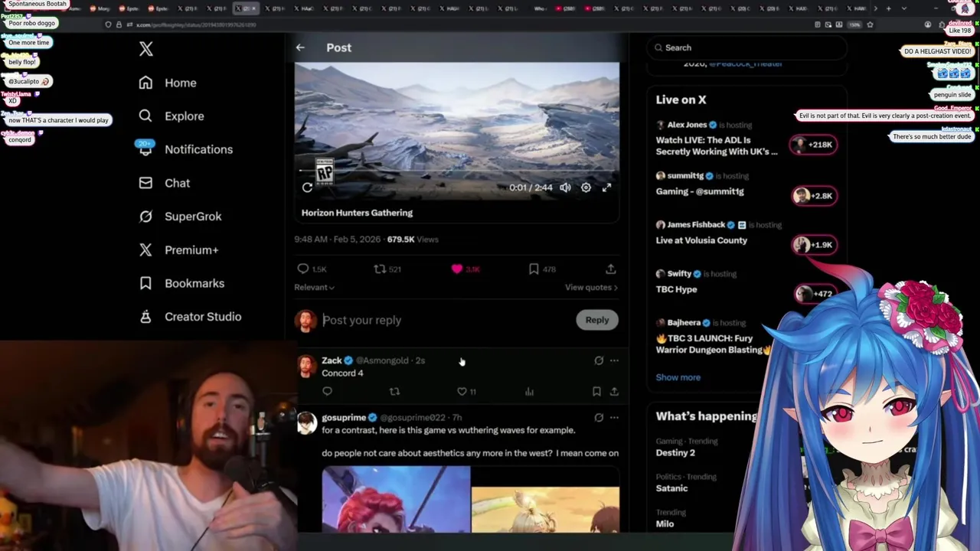
Task: Click the Home house icon
Action: pyautogui.click(x=145, y=83)
